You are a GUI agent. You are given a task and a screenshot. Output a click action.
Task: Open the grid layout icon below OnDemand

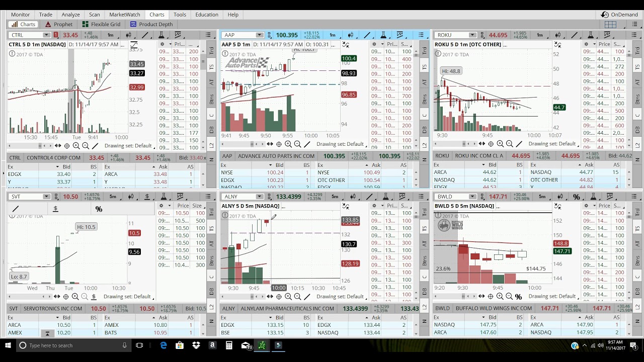pos(610,25)
